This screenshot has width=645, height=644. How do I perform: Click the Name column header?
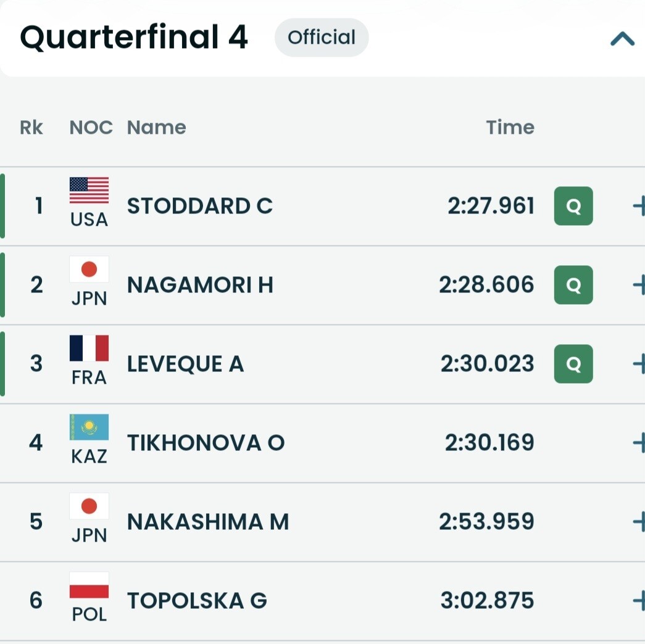pos(156,128)
